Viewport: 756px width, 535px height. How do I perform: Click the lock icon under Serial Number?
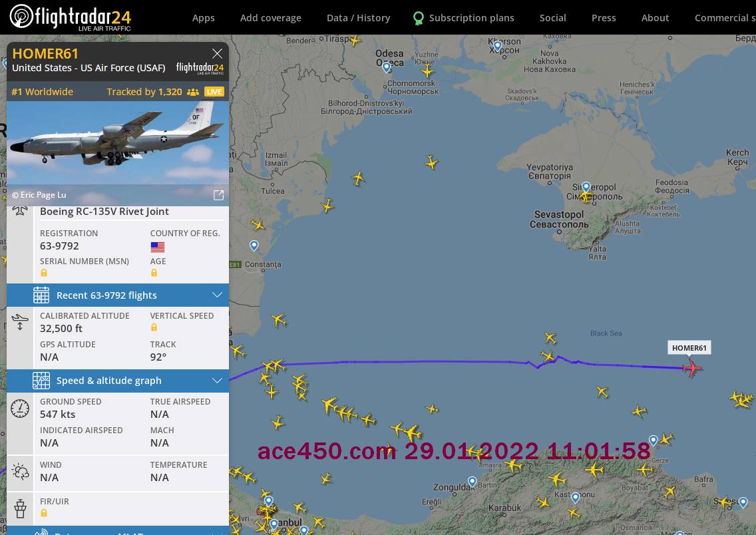(44, 273)
